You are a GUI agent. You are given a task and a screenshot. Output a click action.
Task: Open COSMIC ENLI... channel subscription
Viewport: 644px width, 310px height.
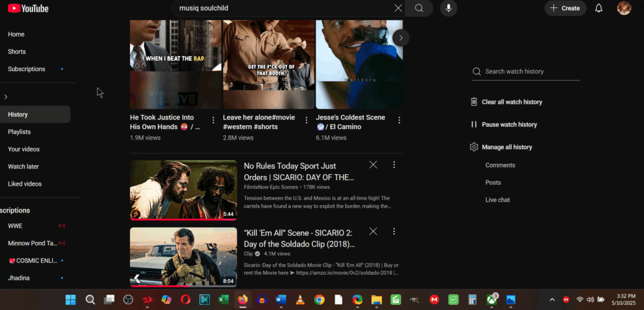click(x=33, y=261)
